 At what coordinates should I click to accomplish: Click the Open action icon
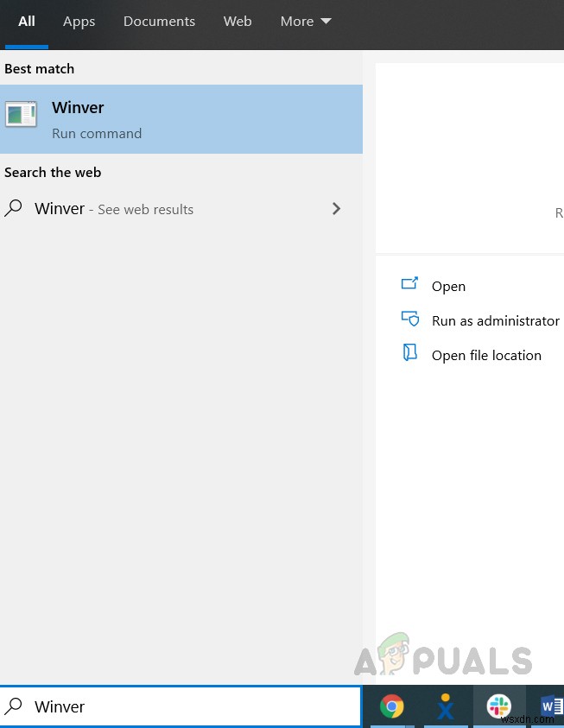coord(409,284)
